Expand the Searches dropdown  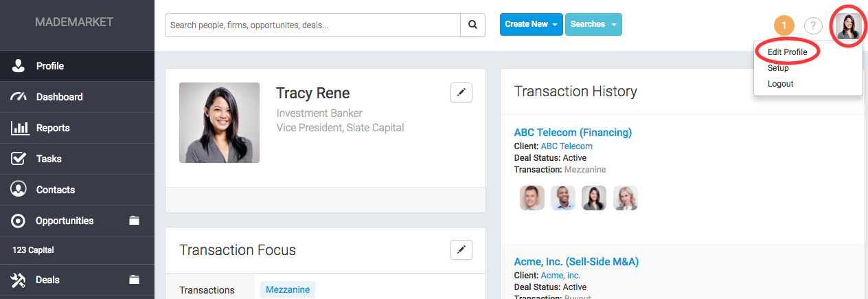[x=593, y=24]
